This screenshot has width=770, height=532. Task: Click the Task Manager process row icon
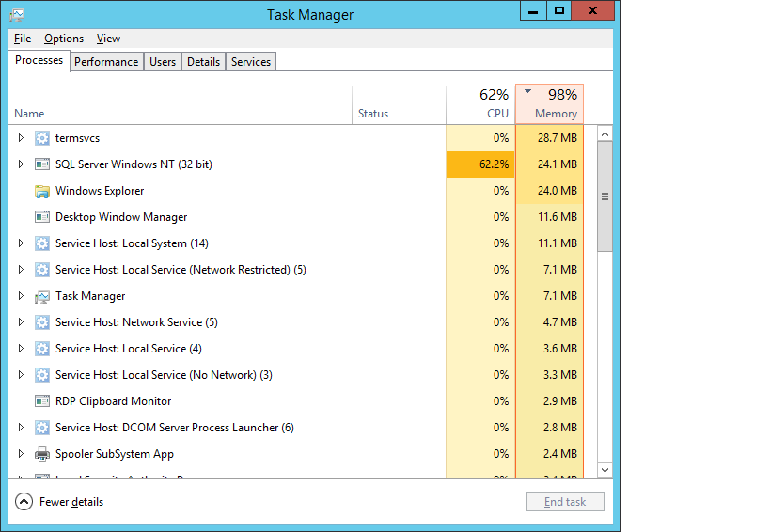click(42, 296)
